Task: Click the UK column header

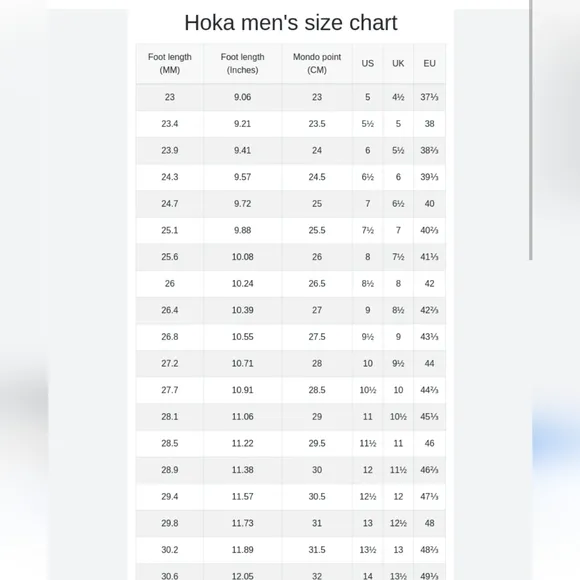Action: pos(398,64)
